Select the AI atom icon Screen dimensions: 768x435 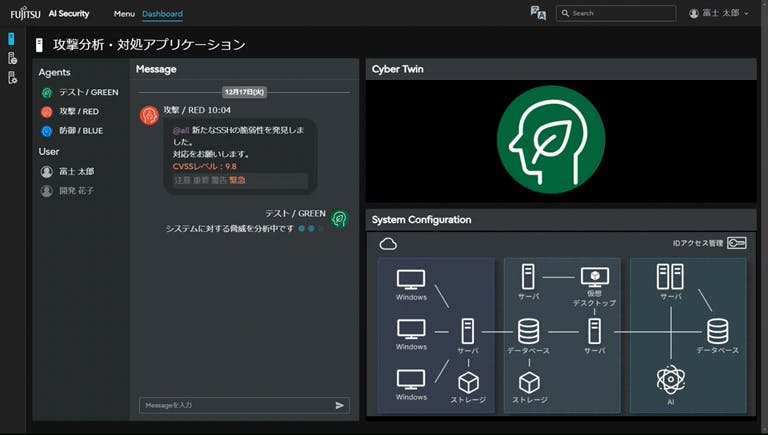coord(671,380)
